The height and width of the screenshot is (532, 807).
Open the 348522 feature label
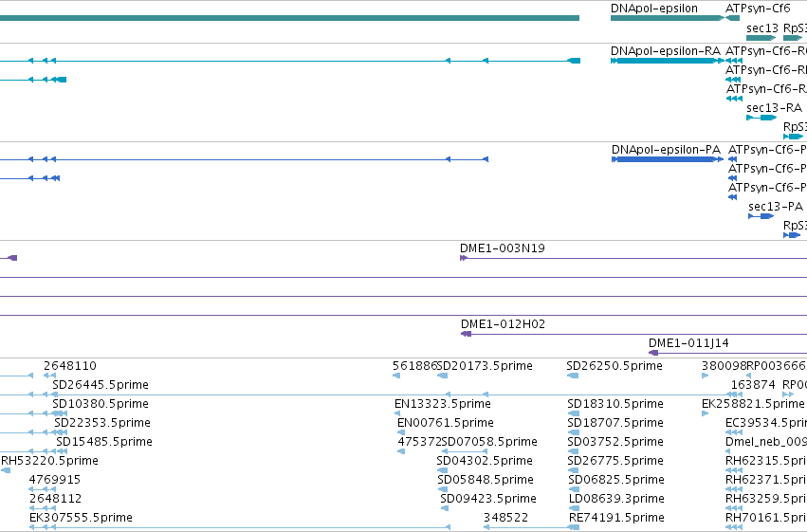point(506,518)
